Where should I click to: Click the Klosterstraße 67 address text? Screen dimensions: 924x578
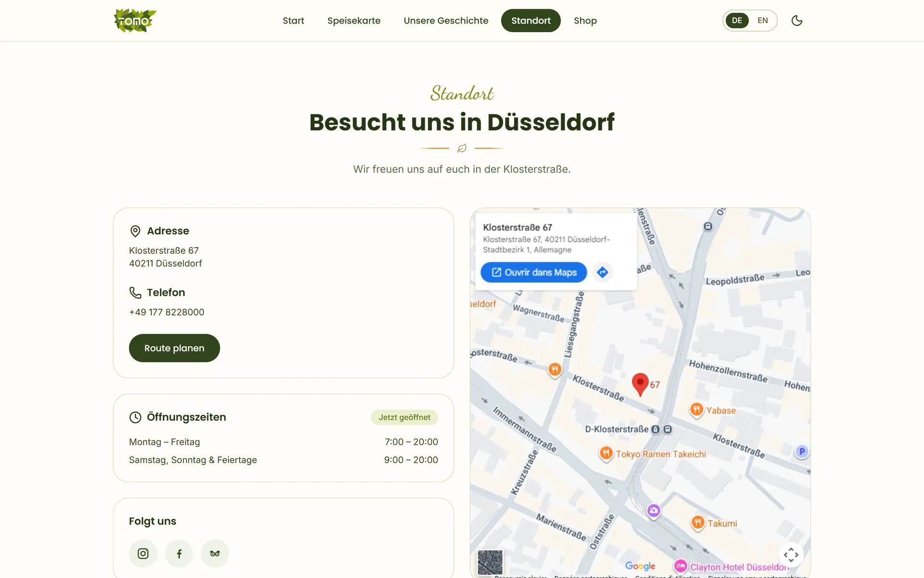(166, 257)
